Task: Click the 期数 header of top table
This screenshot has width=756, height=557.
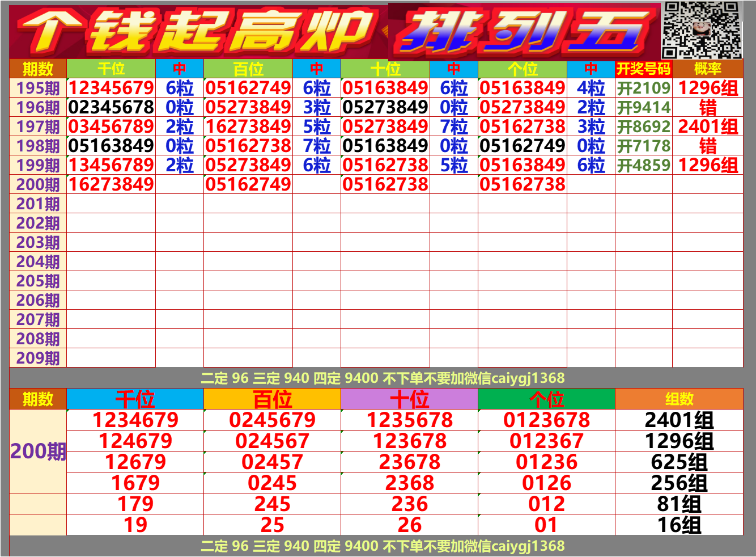Action: click(36, 68)
